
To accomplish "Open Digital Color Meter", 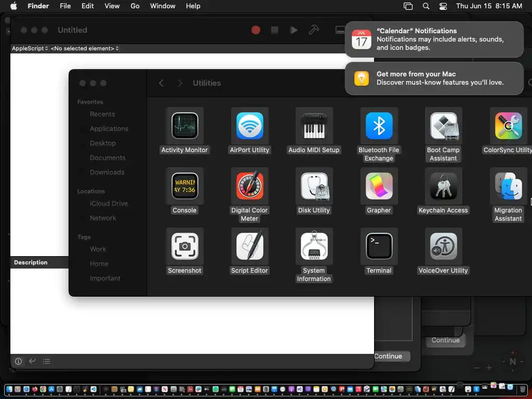I will click(249, 186).
